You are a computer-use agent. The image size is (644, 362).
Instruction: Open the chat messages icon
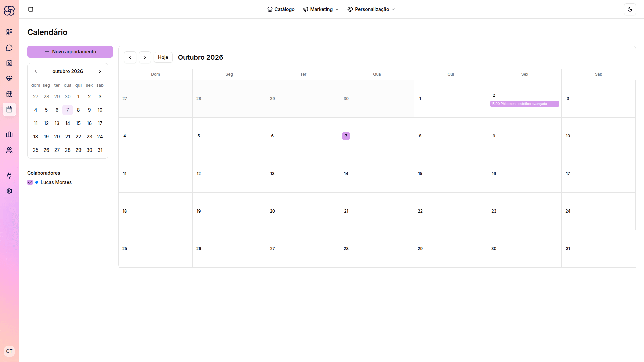[9, 48]
